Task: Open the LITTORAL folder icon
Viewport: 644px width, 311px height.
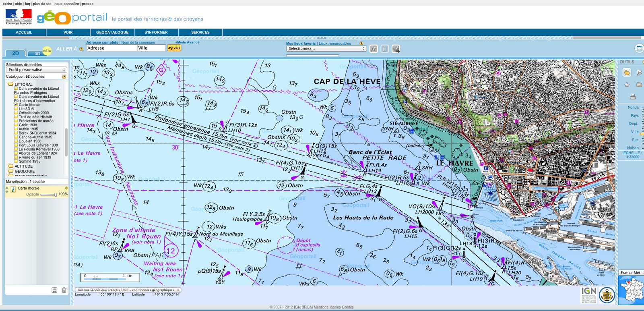Action: click(11, 84)
